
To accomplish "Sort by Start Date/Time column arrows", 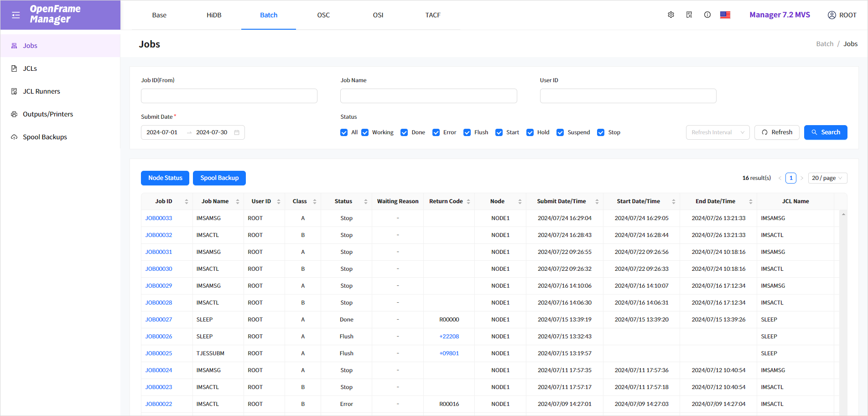I will click(674, 201).
